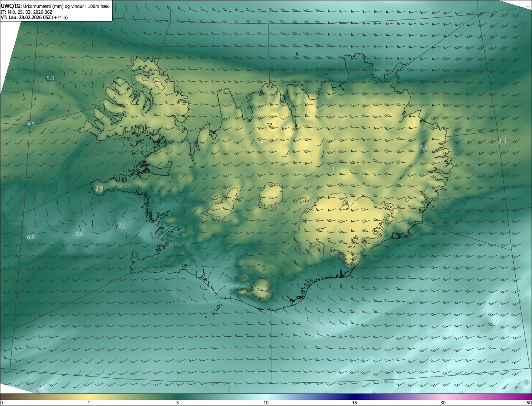
Task: Select the 9.9 value label offshore southeast
Action: tap(451, 332)
